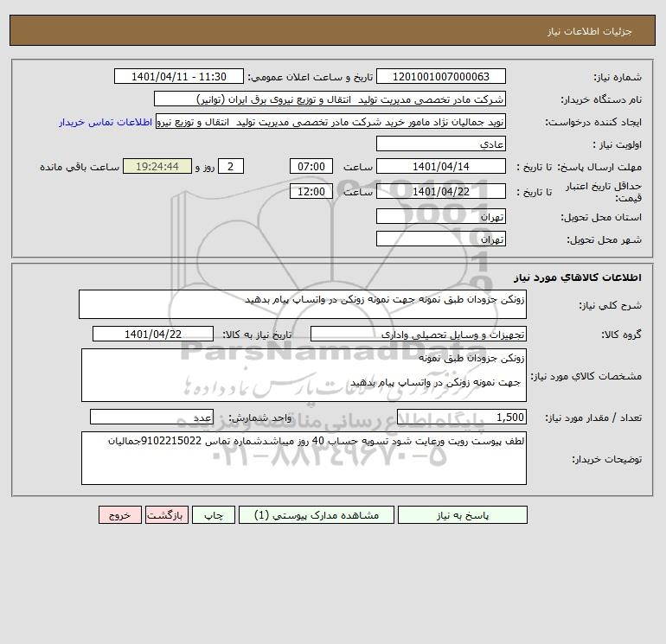Click announcement date field 1401/04/11 - 11:30
The height and width of the screenshot is (644, 666).
coord(179,76)
